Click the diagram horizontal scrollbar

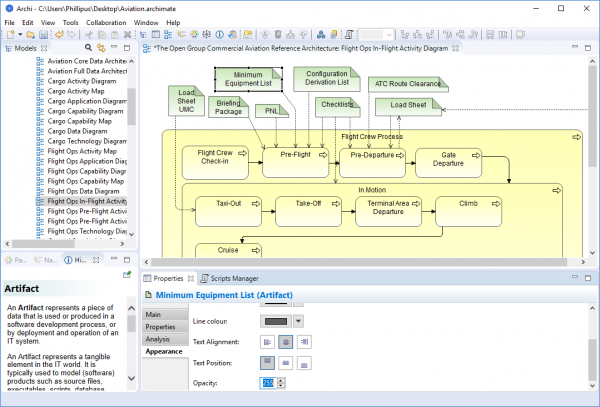(x=359, y=262)
